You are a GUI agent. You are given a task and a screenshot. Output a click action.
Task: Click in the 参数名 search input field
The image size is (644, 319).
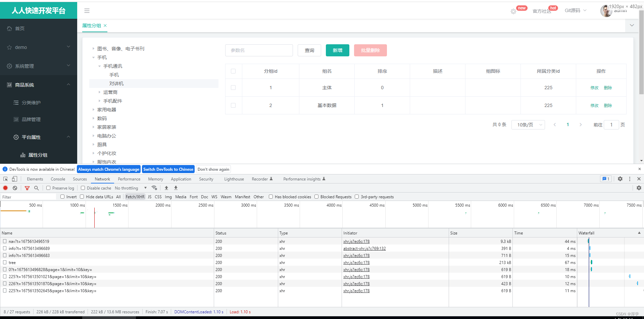pos(259,50)
